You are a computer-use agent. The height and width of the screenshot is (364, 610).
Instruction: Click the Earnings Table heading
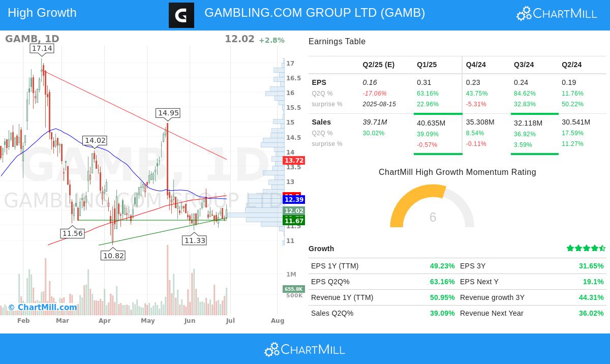337,42
